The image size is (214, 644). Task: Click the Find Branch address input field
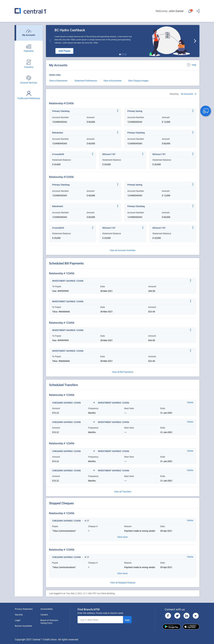(x=100, y=620)
